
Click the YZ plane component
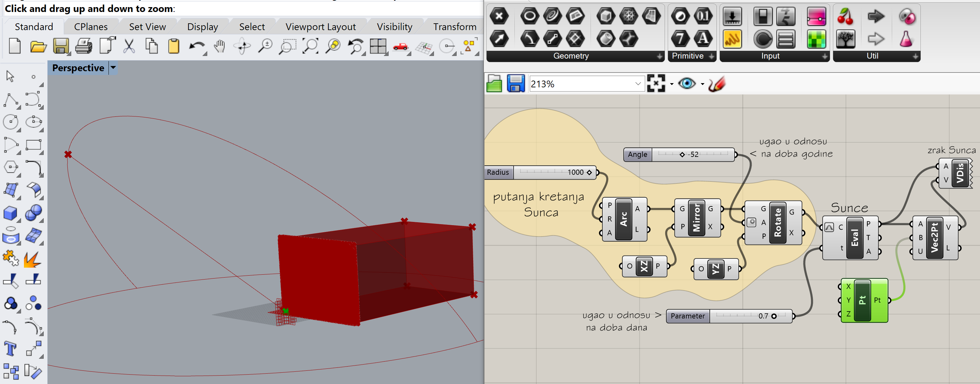pyautogui.click(x=716, y=269)
